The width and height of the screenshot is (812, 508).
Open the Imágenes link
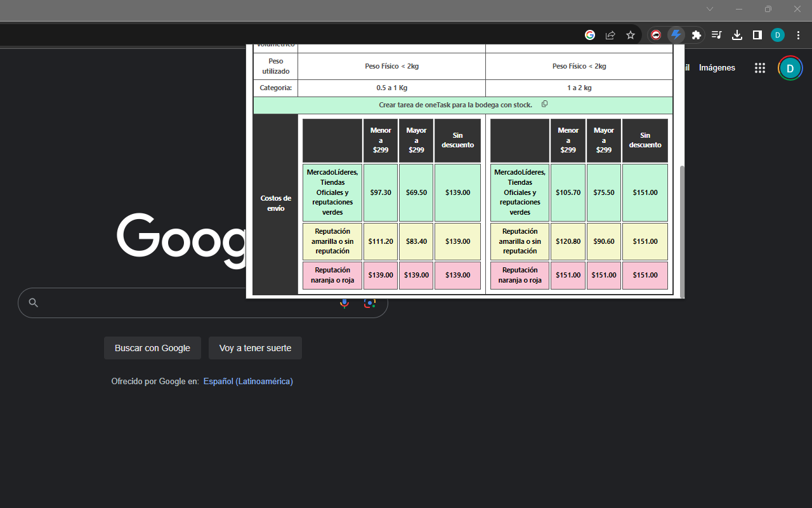pos(717,68)
